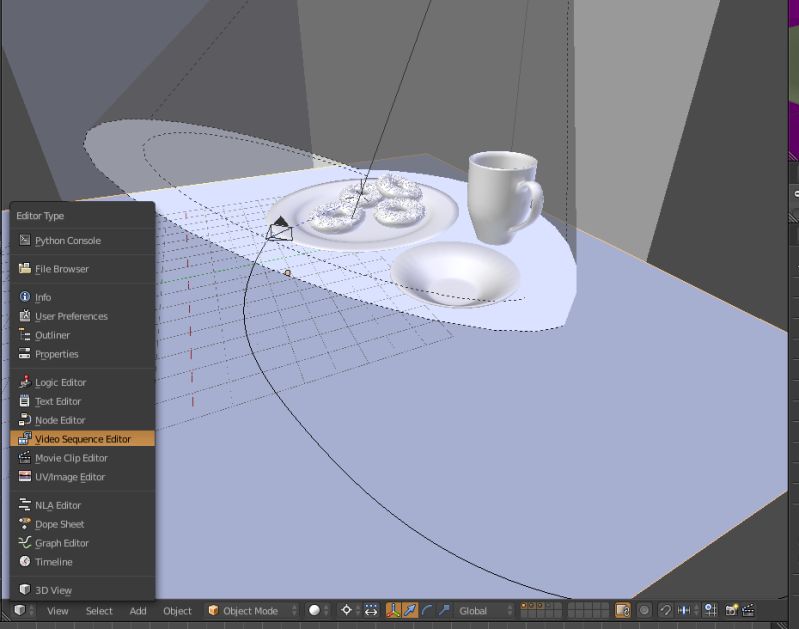Open the snap element selector
This screenshot has height=629, width=799.
[x=687, y=610]
